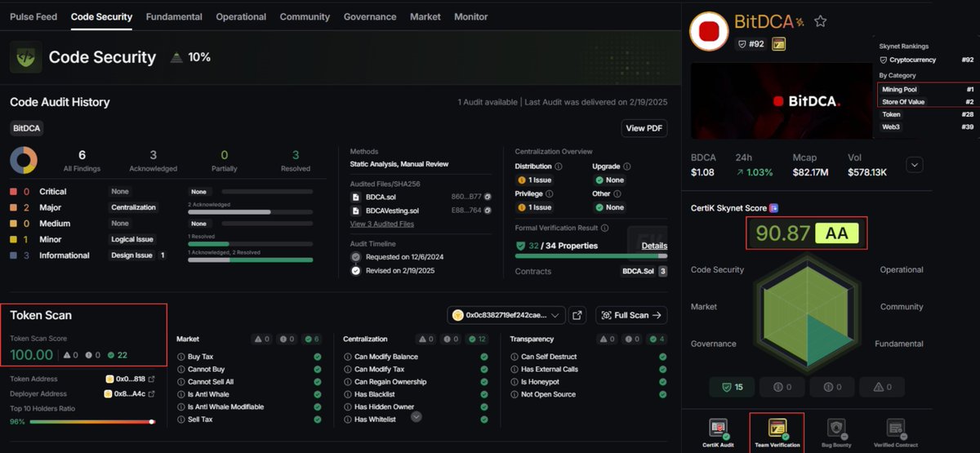Click the Privilege 1 Issue badge

pyautogui.click(x=535, y=207)
